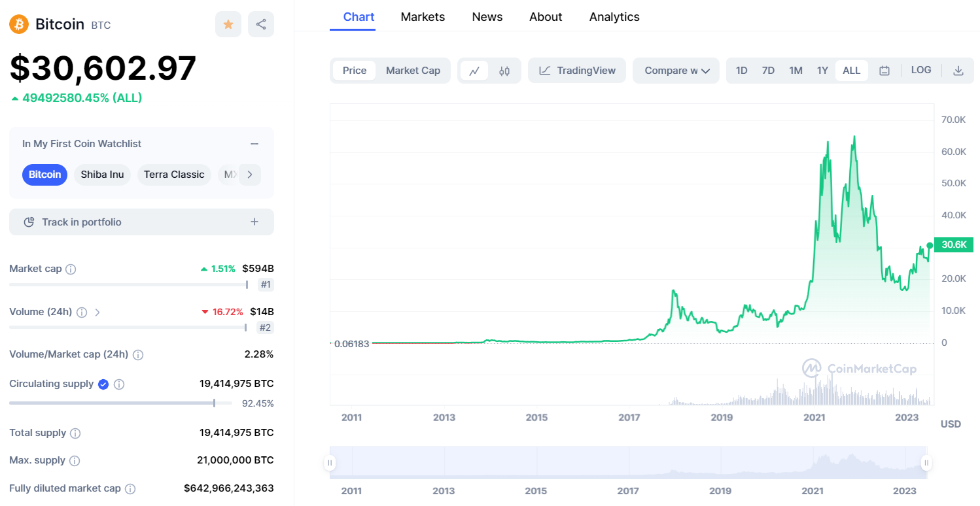This screenshot has height=506, width=980.
Task: Click the right range slider handle
Action: point(926,463)
